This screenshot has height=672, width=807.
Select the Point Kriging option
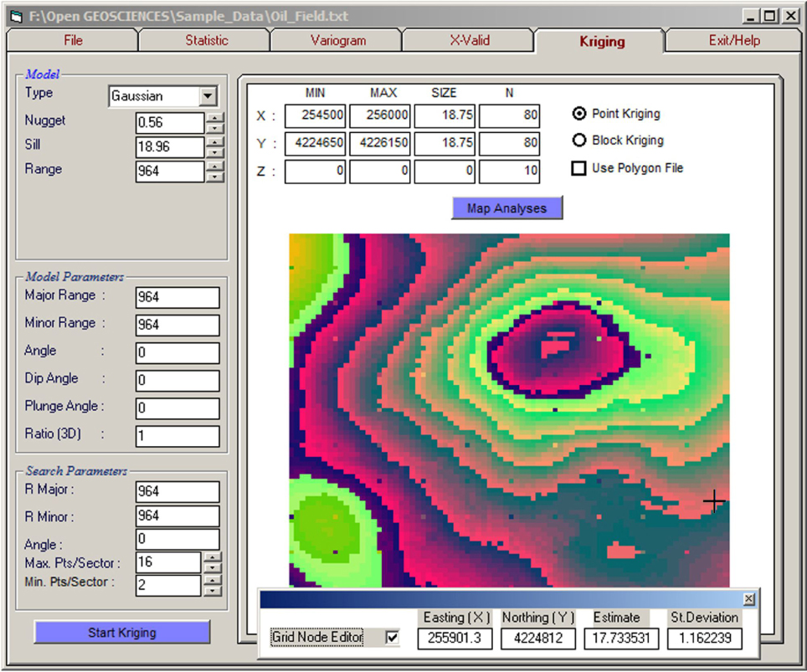coord(578,114)
